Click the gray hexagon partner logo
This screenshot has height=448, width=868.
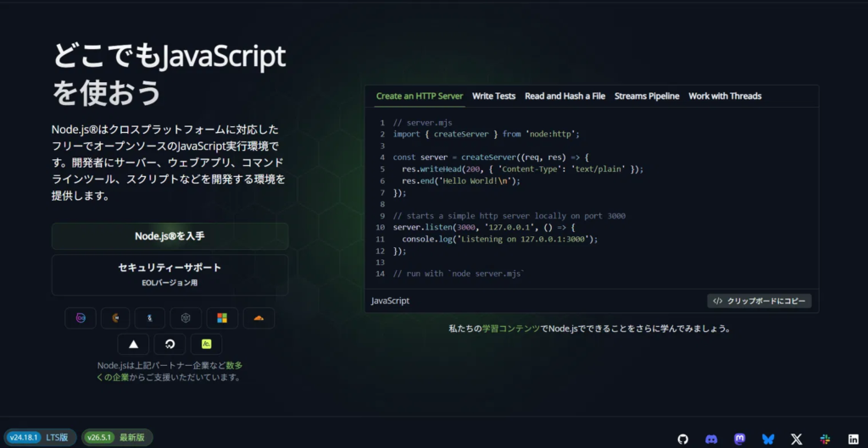tap(186, 318)
